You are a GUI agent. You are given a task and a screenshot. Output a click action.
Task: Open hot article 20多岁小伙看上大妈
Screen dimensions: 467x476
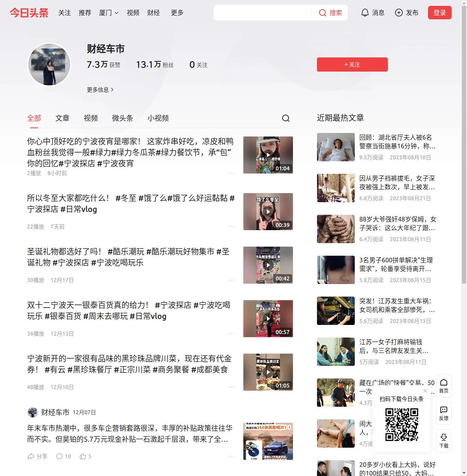click(x=397, y=469)
